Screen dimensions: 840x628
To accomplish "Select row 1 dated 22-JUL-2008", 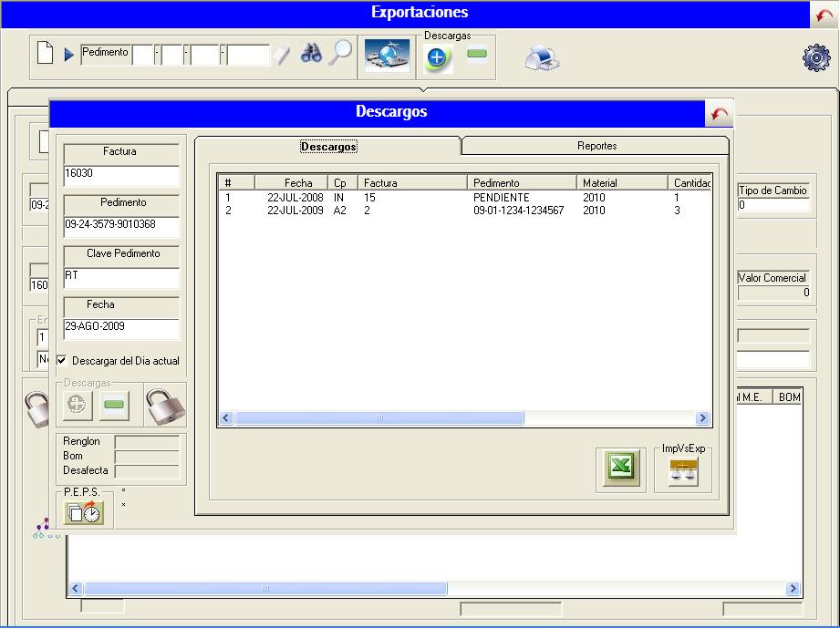I will pyautogui.click(x=464, y=198).
